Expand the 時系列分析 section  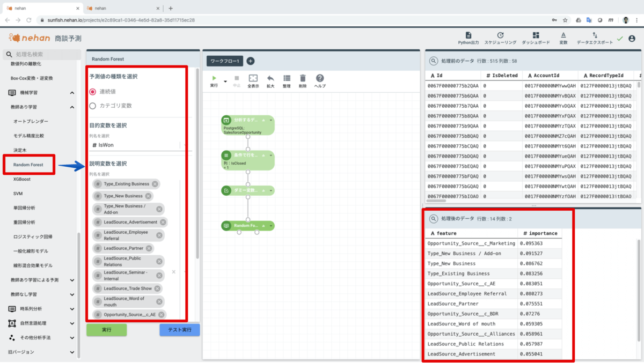[72, 309]
